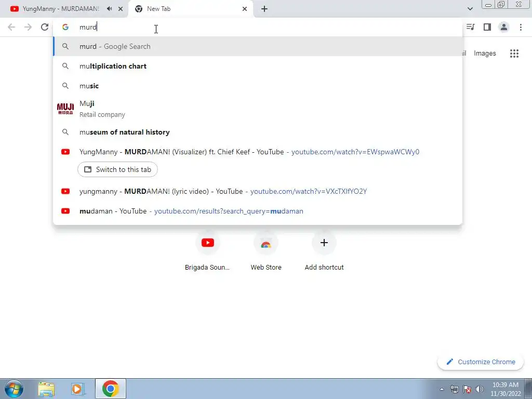
Task: Open a new tab with plus button
Action: click(x=264, y=9)
